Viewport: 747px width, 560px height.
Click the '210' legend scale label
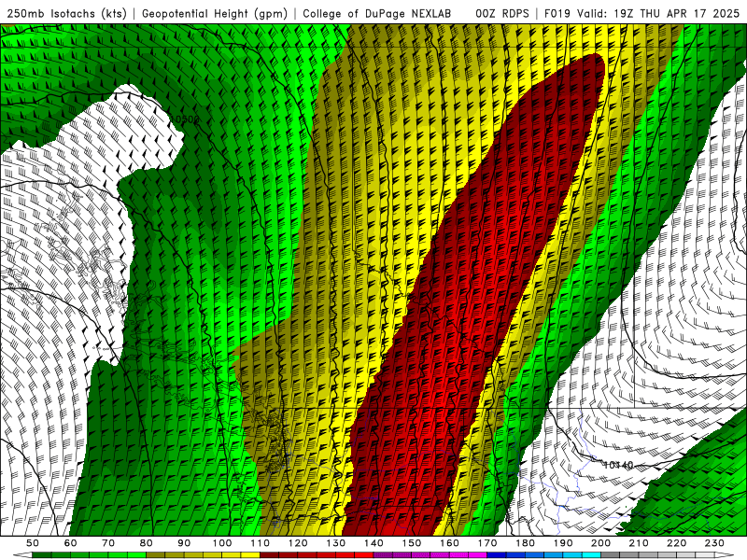click(x=639, y=543)
